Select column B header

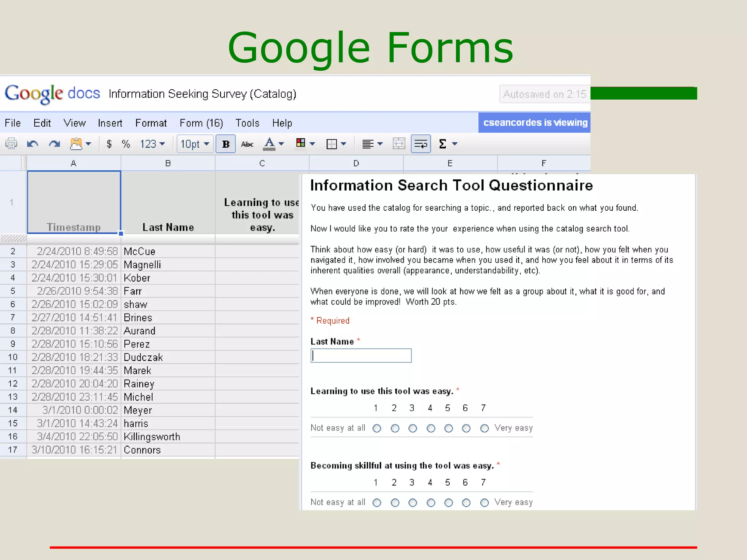[x=168, y=163]
